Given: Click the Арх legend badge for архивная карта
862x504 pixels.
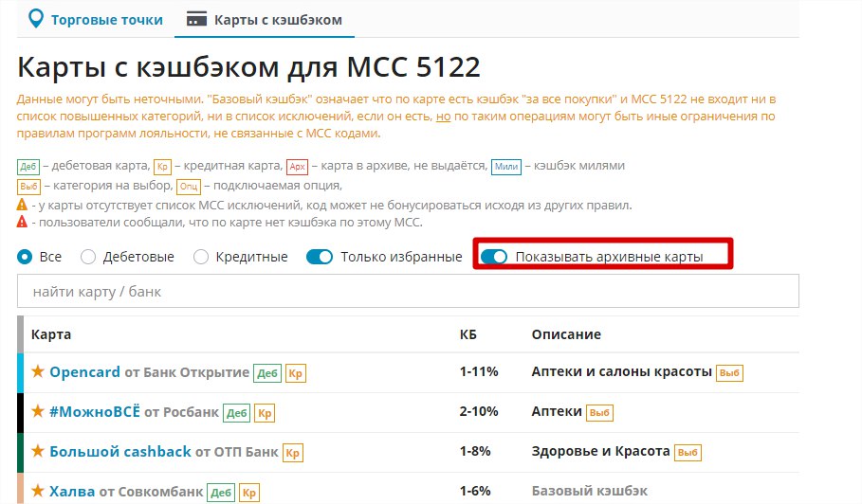Looking at the screenshot, I should point(298,167).
